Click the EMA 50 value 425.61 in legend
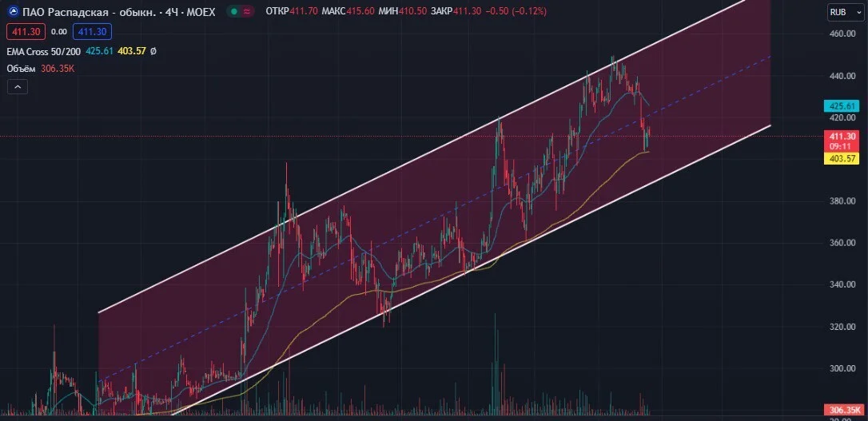868x421 pixels. [100, 51]
